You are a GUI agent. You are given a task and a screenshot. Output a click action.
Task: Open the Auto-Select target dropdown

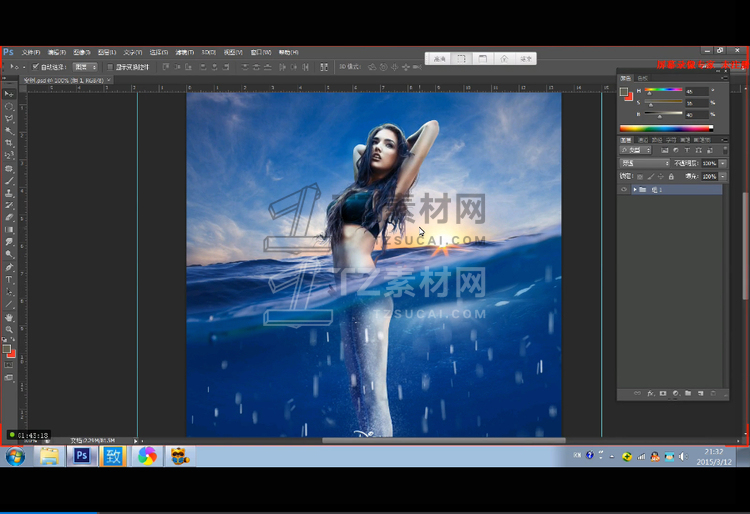click(84, 67)
